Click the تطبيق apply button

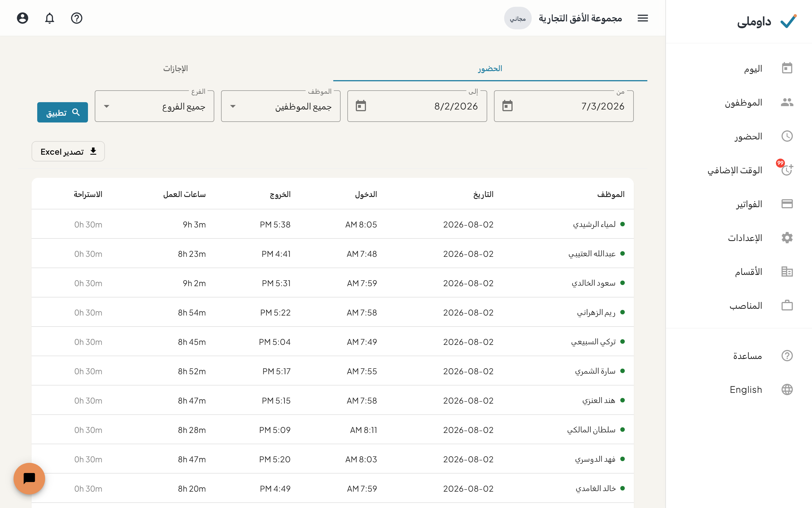[x=62, y=112]
